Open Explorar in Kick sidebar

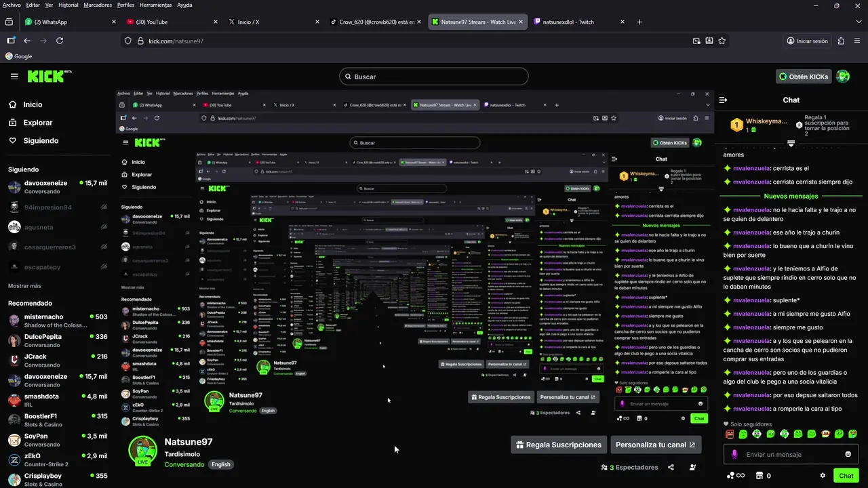[x=37, y=123]
